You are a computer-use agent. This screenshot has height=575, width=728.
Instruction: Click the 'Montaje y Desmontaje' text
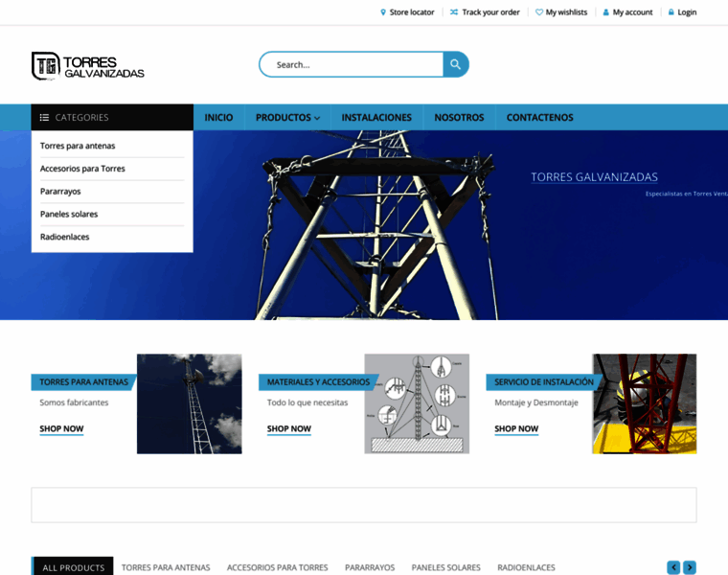point(536,402)
